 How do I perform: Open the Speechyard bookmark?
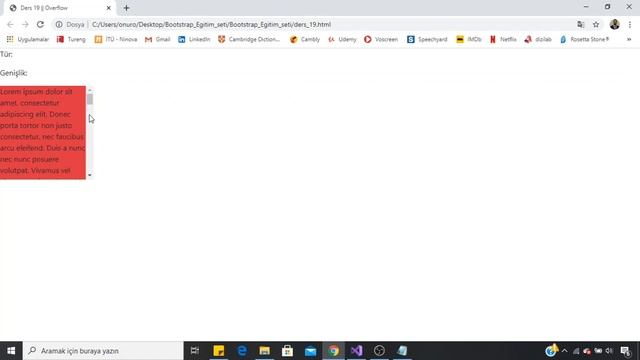click(427, 39)
